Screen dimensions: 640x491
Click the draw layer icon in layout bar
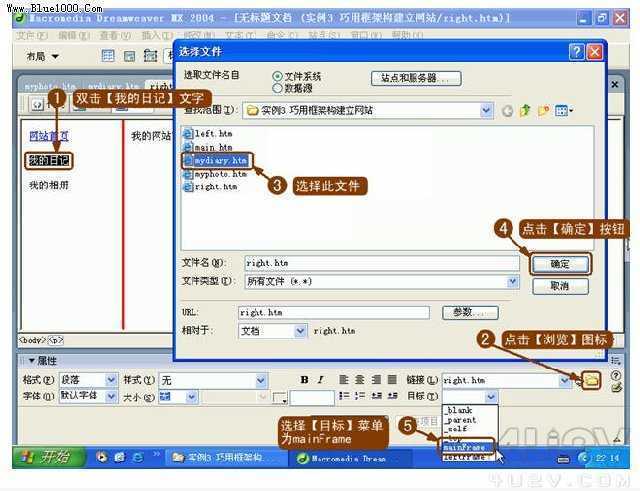coord(150,56)
